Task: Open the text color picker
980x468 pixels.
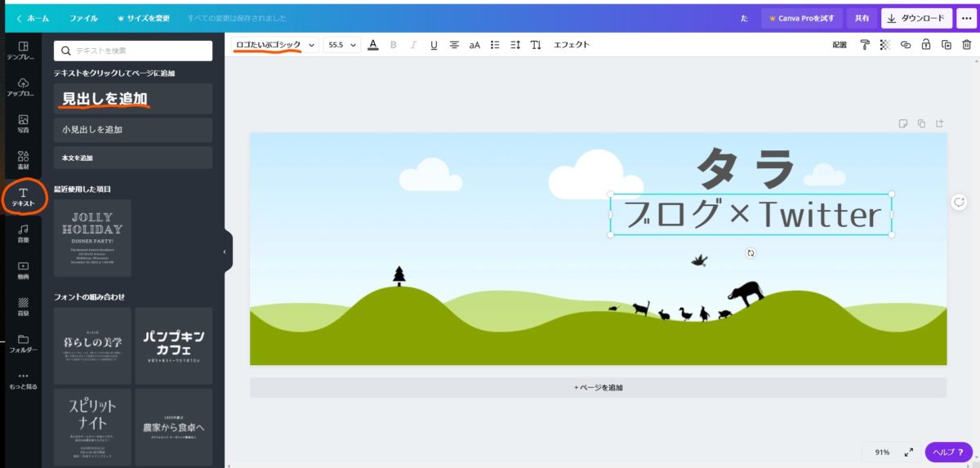Action: click(x=373, y=45)
